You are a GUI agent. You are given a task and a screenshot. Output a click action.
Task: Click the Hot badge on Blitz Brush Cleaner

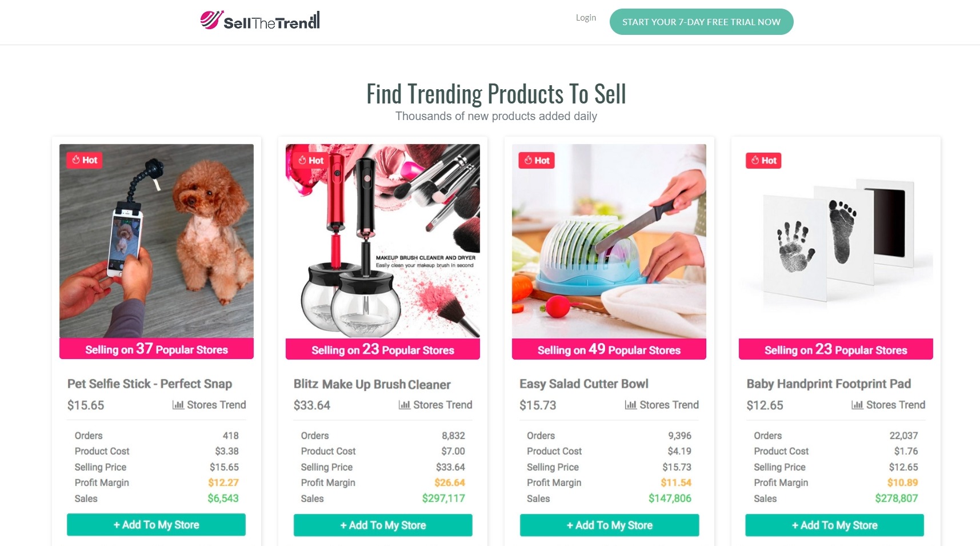[311, 161]
